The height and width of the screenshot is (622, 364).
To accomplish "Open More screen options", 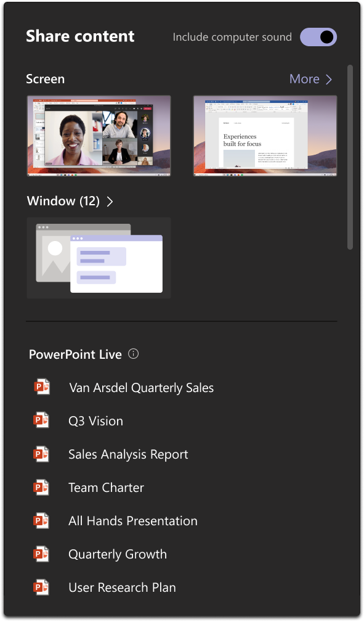I will [310, 80].
